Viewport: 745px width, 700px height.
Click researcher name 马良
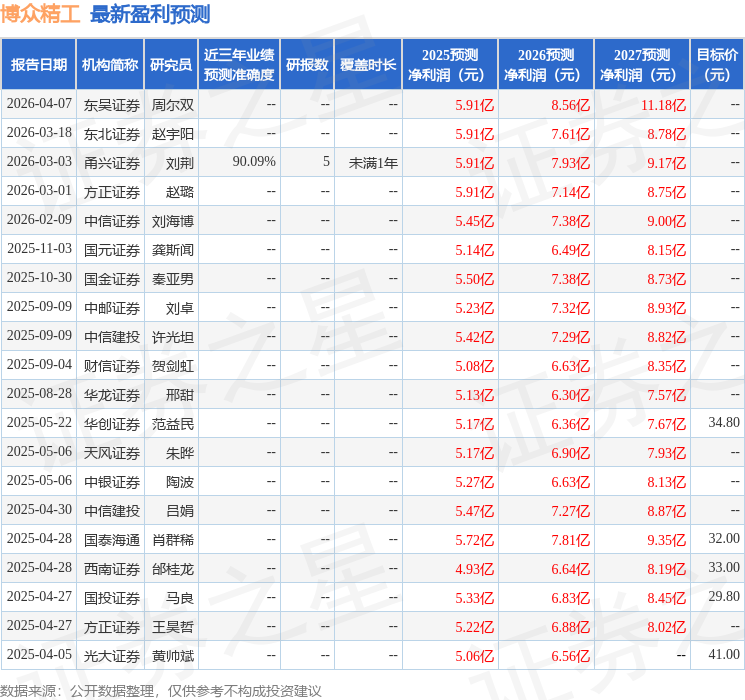click(180, 598)
